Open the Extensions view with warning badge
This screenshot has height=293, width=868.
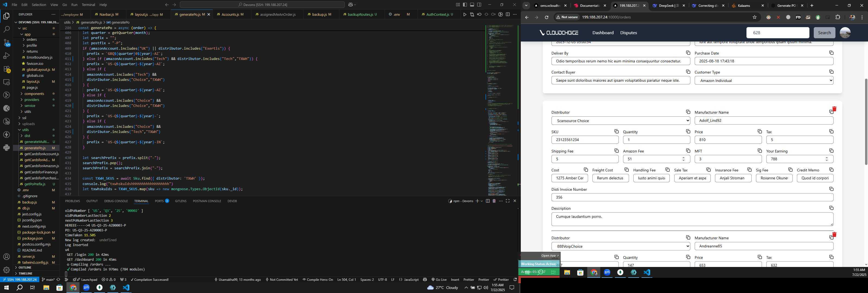7,69
